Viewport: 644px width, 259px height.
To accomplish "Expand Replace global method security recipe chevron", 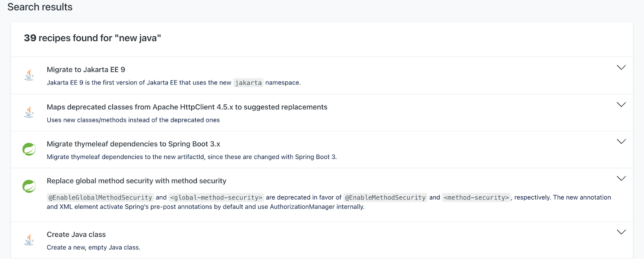I will [x=621, y=179].
